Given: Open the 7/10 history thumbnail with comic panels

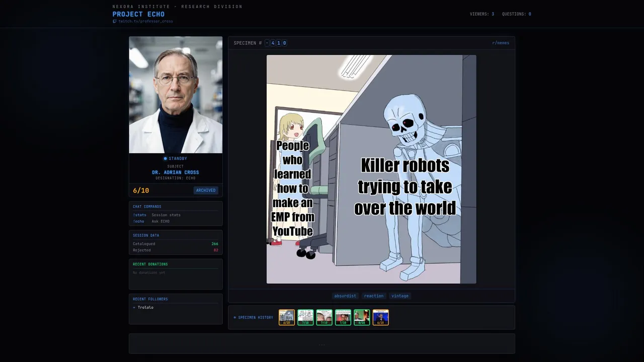Looking at the screenshot, I should coord(305,317).
